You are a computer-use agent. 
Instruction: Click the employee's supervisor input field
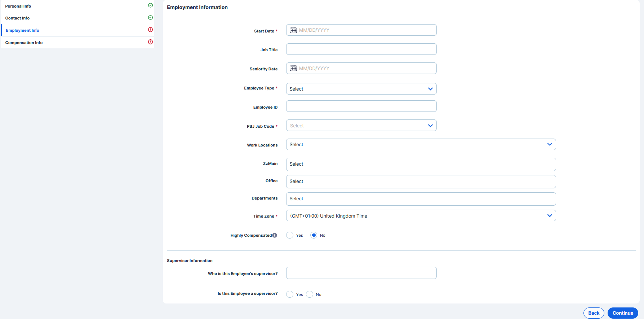(x=361, y=273)
